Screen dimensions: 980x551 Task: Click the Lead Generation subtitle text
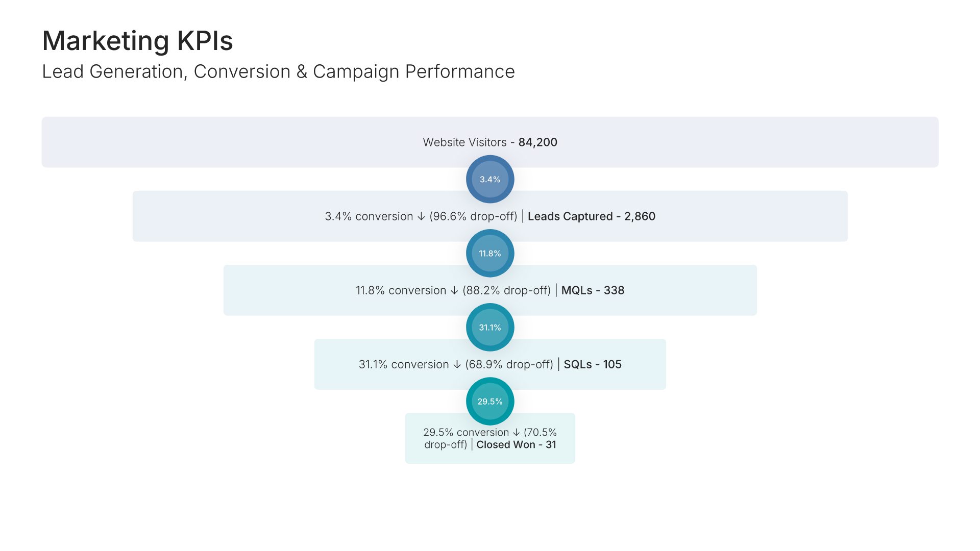pos(278,72)
